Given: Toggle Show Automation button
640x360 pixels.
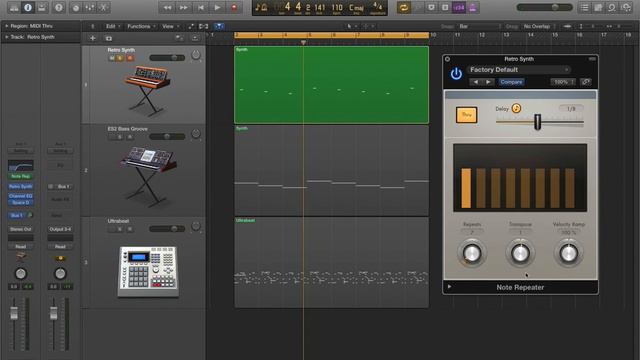Looking at the screenshot, I should pyautogui.click(x=191, y=27).
